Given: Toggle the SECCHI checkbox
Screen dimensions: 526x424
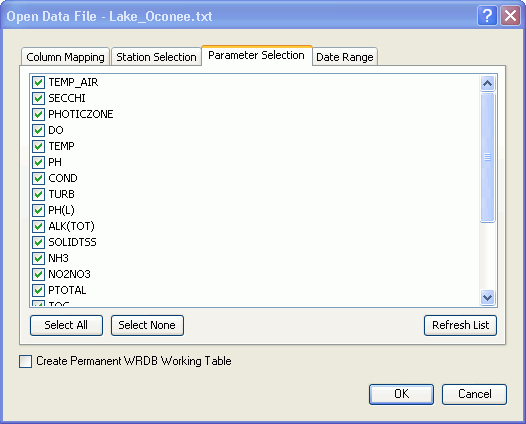Looking at the screenshot, I should tap(38, 98).
